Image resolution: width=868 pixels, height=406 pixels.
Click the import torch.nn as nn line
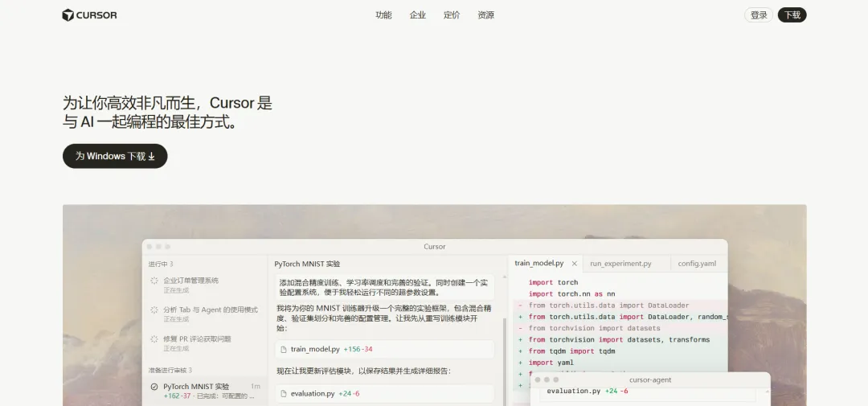(572, 294)
